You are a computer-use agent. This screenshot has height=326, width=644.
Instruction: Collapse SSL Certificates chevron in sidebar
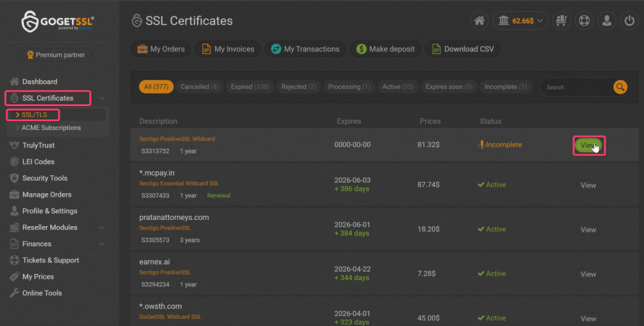pos(102,98)
